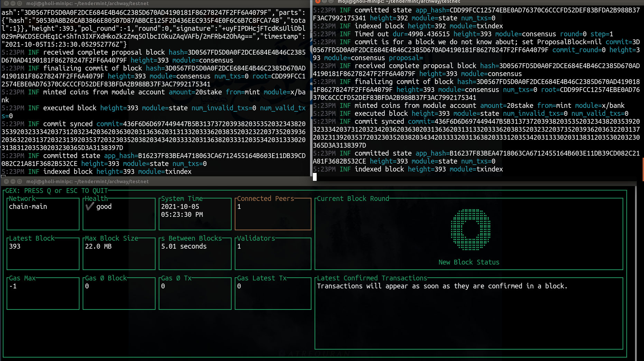Image resolution: width=644 pixels, height=361 pixels.
Task: Select the Connected Peers panel
Action: [273, 214]
